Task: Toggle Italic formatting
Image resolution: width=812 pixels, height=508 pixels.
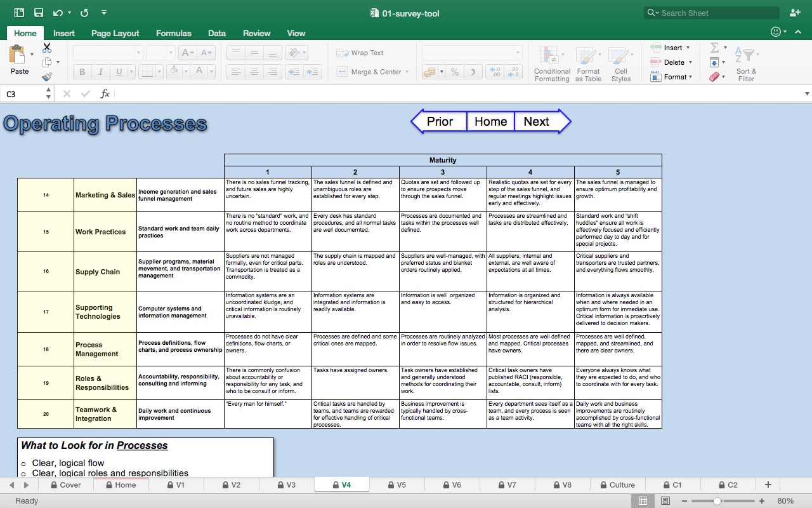Action: (x=100, y=72)
